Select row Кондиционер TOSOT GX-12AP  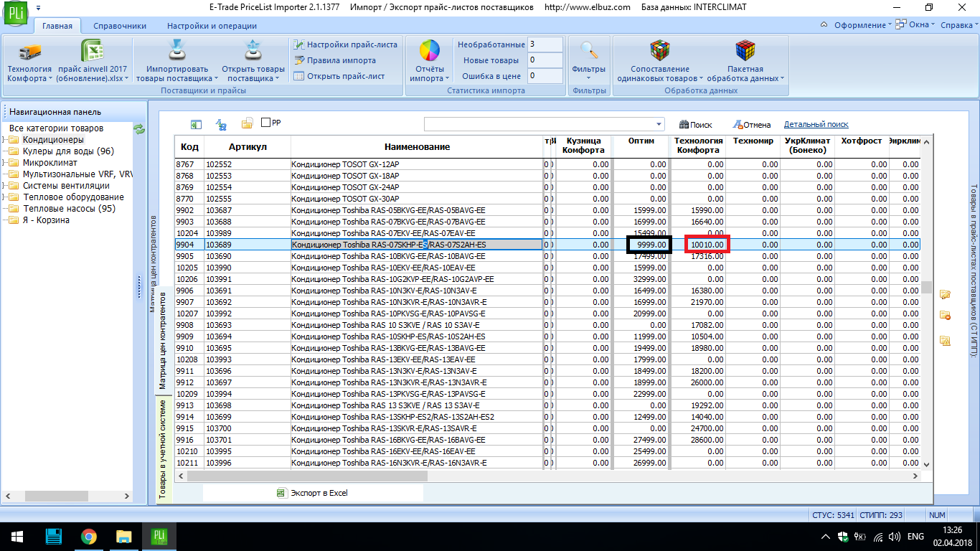548,164
